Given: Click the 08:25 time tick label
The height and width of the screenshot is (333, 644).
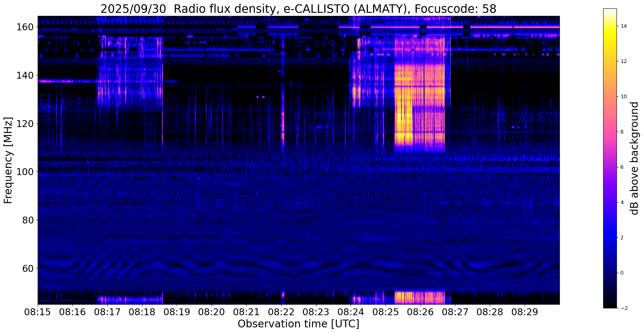Looking at the screenshot, I should point(386,312).
